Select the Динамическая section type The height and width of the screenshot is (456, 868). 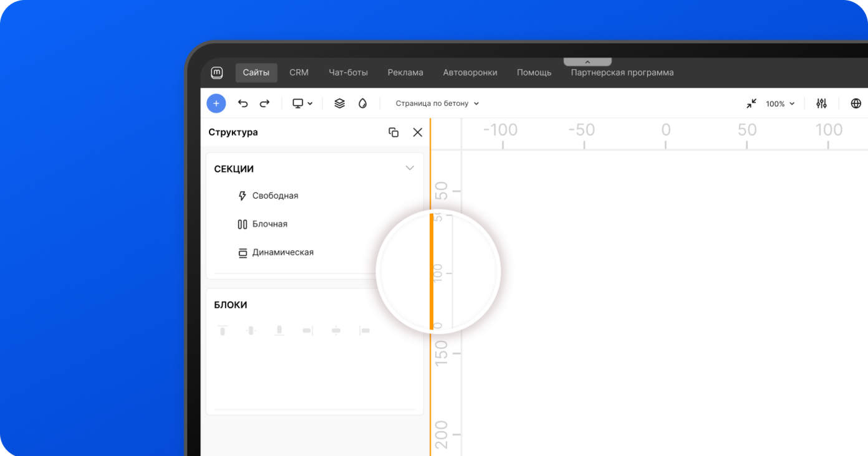click(x=276, y=253)
